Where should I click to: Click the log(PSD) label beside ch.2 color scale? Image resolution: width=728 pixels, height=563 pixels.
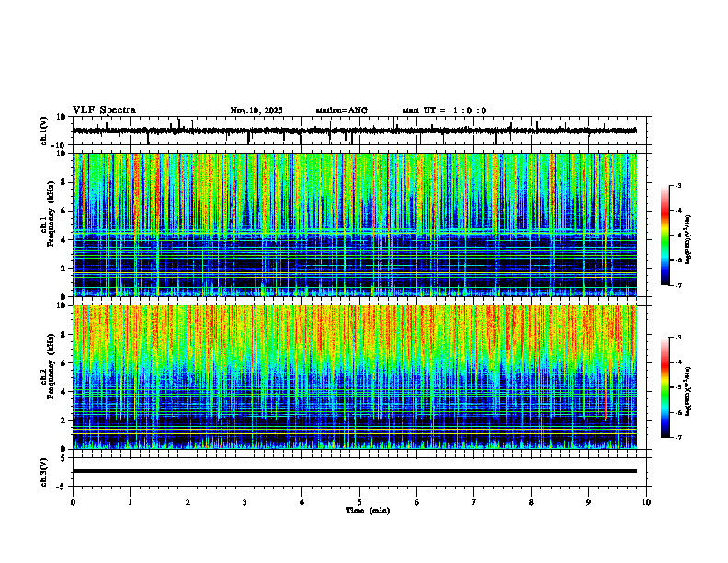pyautogui.click(x=688, y=391)
